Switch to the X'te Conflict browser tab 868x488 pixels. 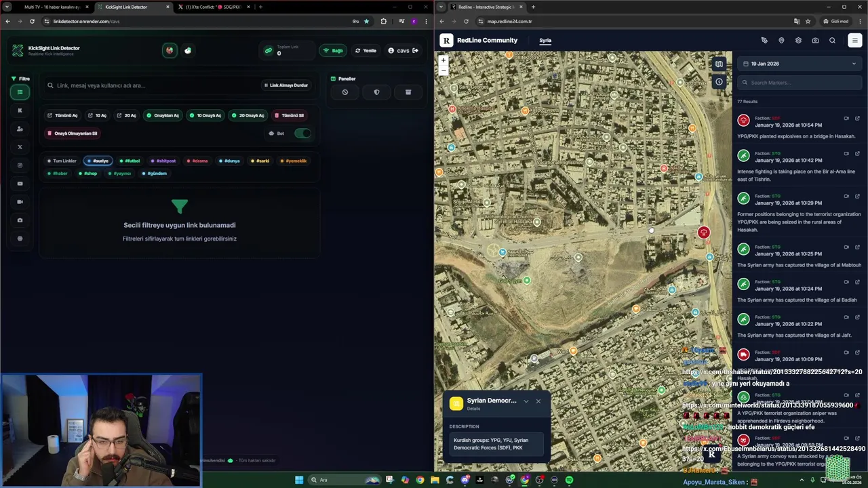[x=214, y=7]
